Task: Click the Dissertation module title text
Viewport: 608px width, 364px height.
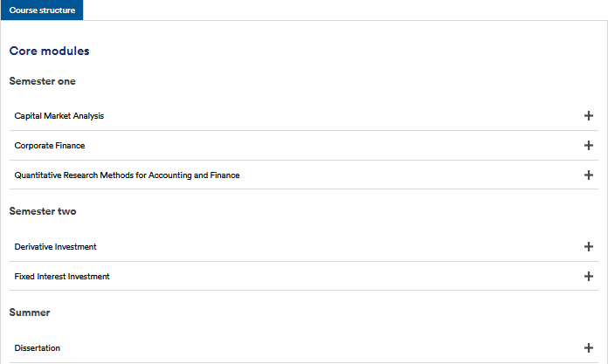Action: click(x=38, y=348)
